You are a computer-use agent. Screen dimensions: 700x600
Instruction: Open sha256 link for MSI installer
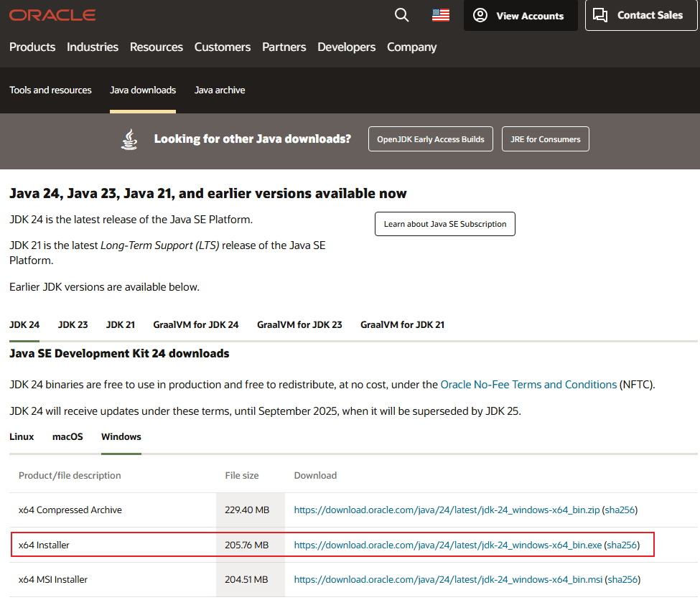[x=622, y=579]
